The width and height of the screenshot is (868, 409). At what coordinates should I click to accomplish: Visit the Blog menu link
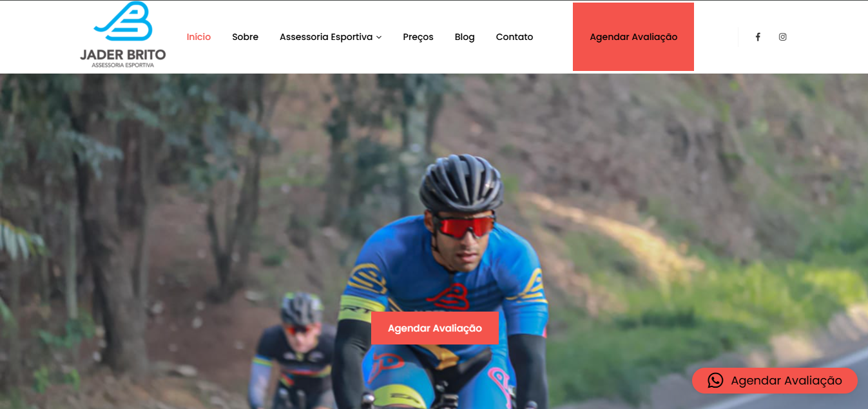pos(465,37)
